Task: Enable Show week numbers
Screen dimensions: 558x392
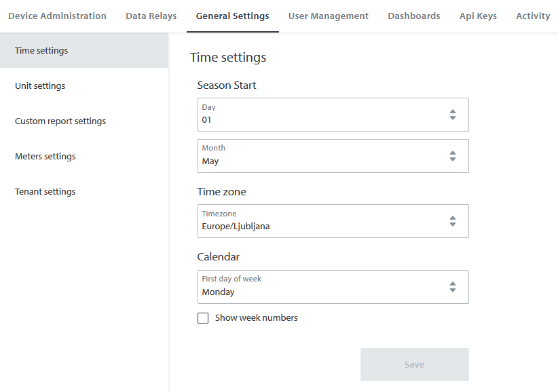Action: [202, 317]
